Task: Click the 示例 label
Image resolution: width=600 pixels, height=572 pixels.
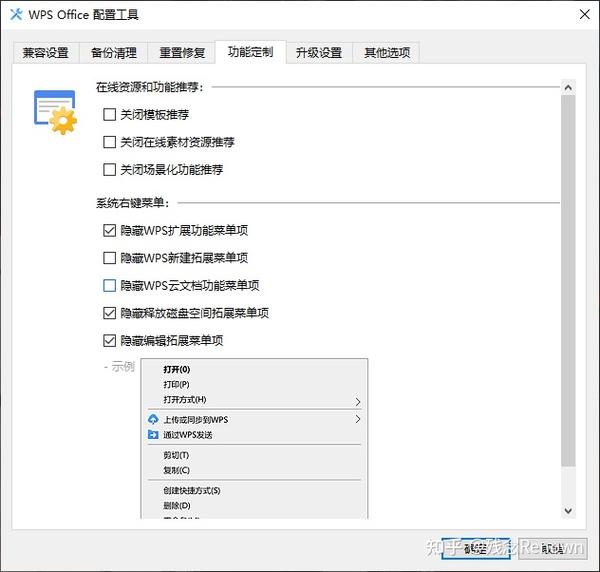Action: point(123,367)
